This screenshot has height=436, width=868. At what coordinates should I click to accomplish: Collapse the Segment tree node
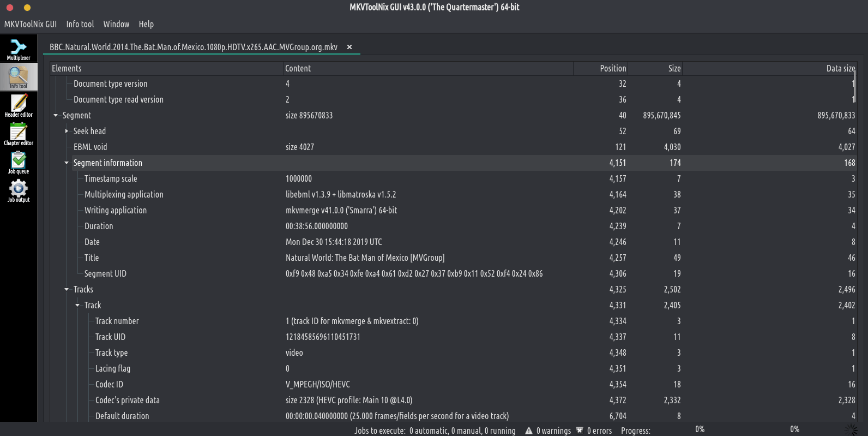pyautogui.click(x=56, y=115)
